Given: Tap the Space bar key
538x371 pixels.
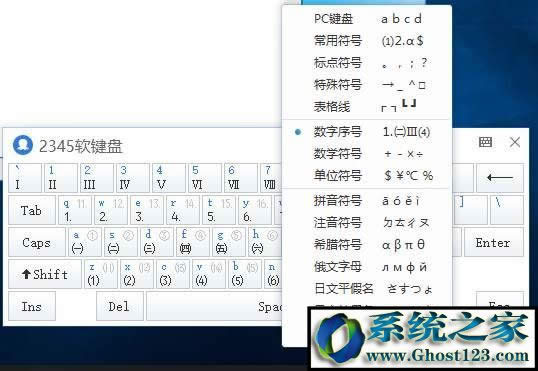Looking at the screenshot, I should pos(214,306).
